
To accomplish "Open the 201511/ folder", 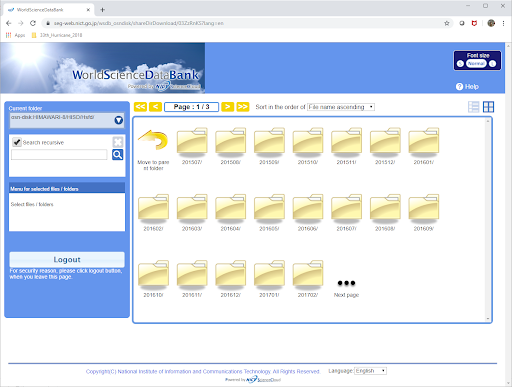I will pos(347,142).
